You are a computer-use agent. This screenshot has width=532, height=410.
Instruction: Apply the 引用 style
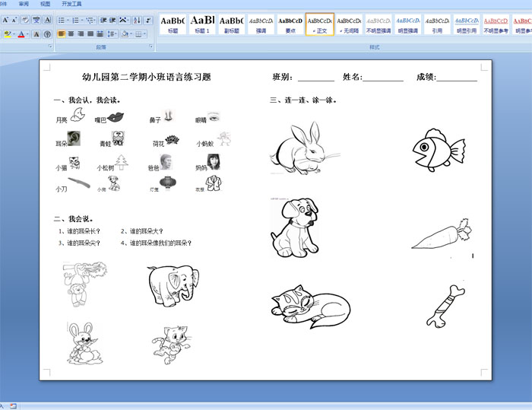coord(437,24)
